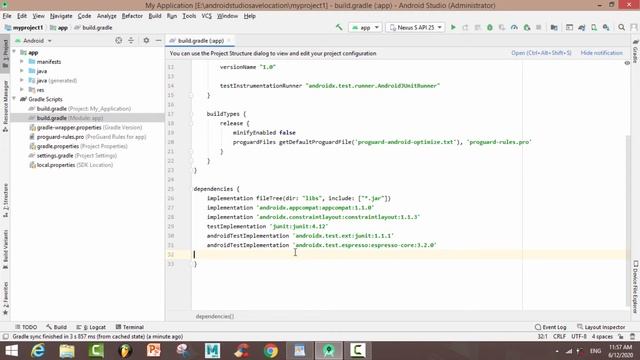Viewport: 640px width, 360px height.
Task: Click Attach Debugger to Android Process icon
Action: [x=527, y=27]
